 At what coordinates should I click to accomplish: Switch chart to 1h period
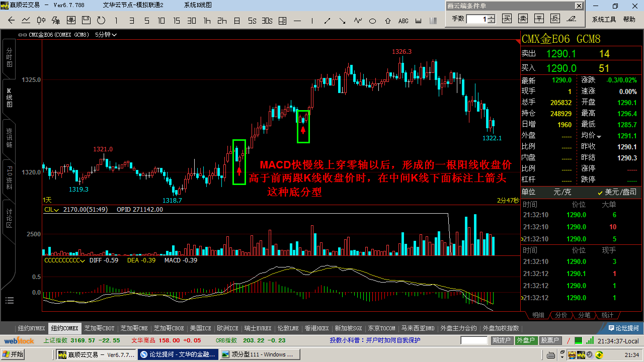click(207, 21)
